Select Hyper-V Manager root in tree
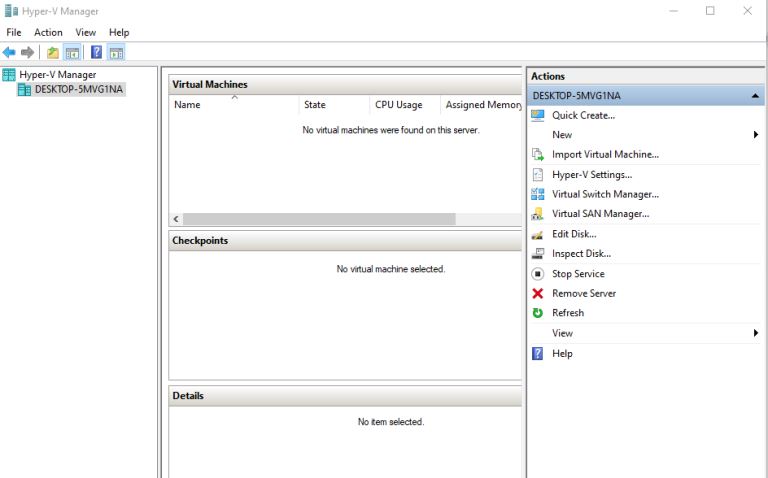This screenshot has width=768, height=478. [x=57, y=74]
